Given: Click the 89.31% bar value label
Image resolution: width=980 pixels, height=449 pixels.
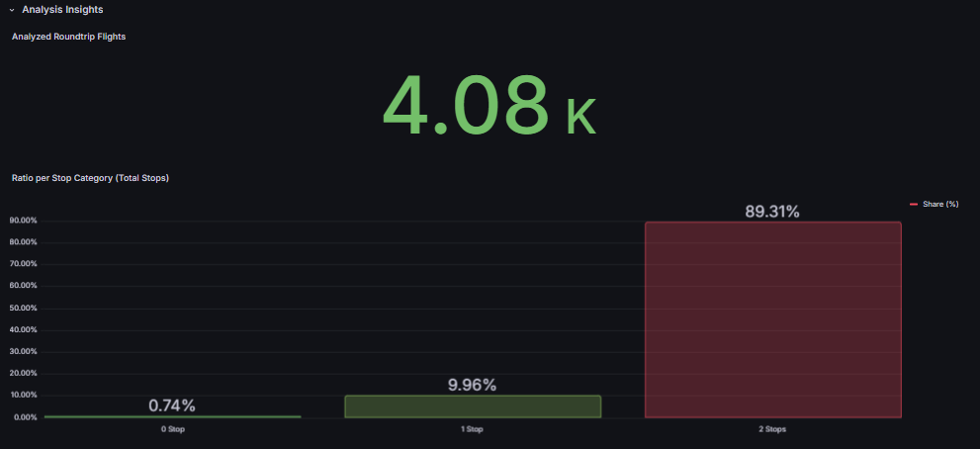Looking at the screenshot, I should (x=771, y=212).
